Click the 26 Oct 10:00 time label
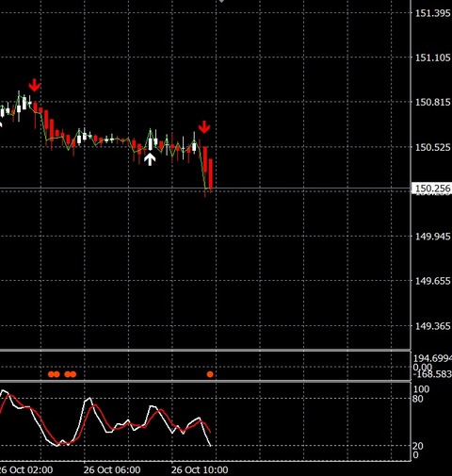This screenshot has height=476, width=452. pyautogui.click(x=200, y=469)
